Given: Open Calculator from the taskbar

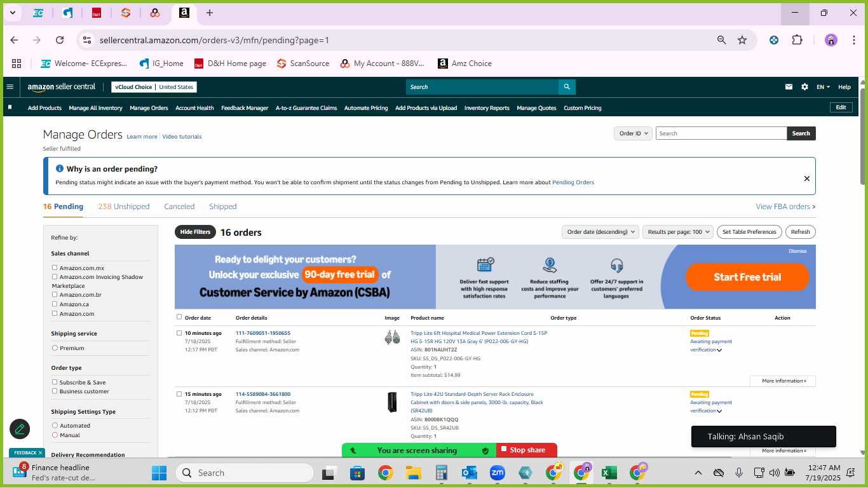Looking at the screenshot, I should tap(442, 473).
